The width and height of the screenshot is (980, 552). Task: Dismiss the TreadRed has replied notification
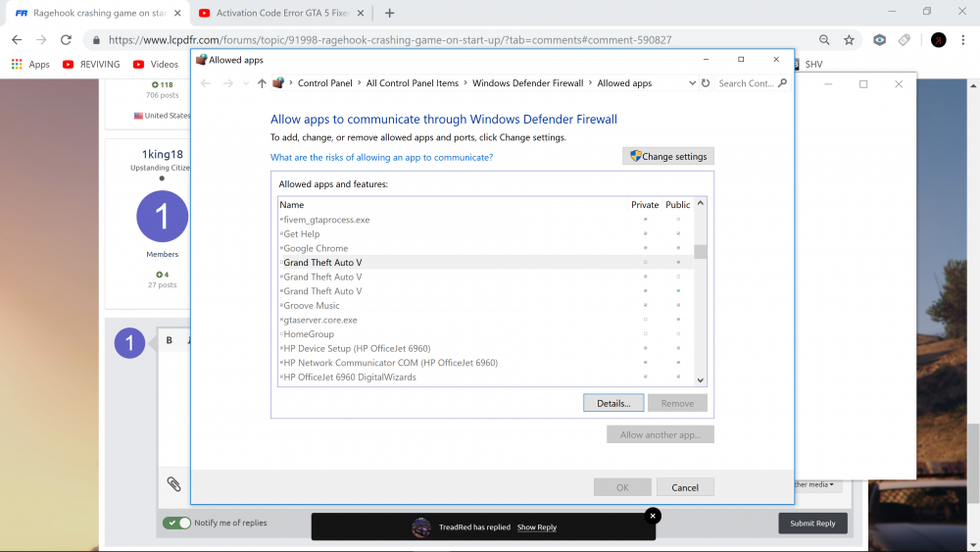click(653, 516)
